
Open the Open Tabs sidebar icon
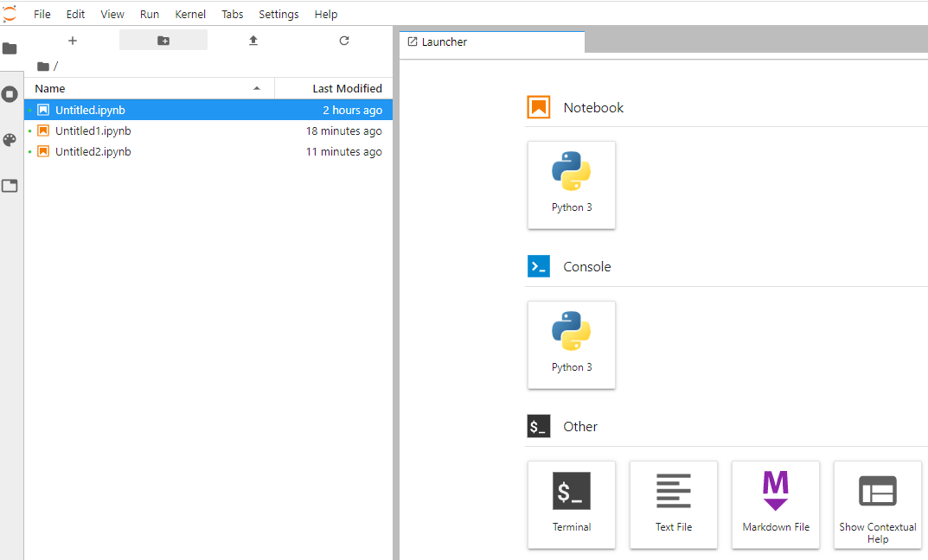pyautogui.click(x=10, y=186)
